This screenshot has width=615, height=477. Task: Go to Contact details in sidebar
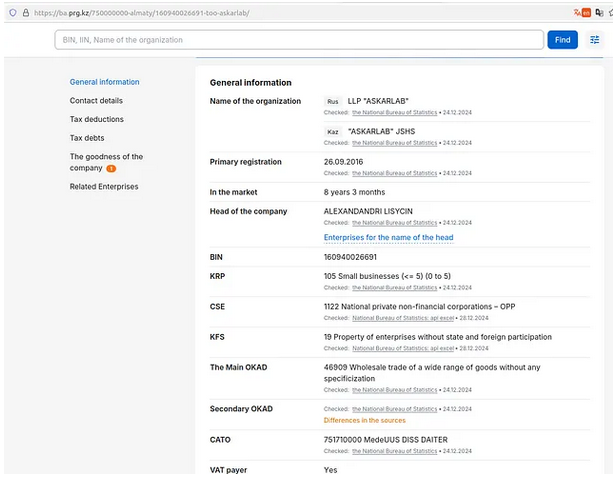(96, 101)
